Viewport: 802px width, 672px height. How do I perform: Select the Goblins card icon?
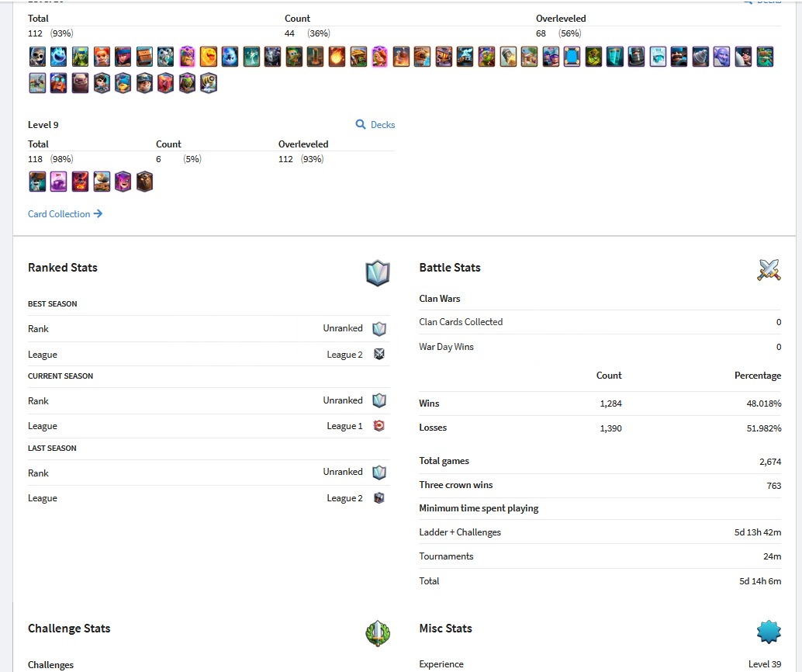tap(81, 57)
